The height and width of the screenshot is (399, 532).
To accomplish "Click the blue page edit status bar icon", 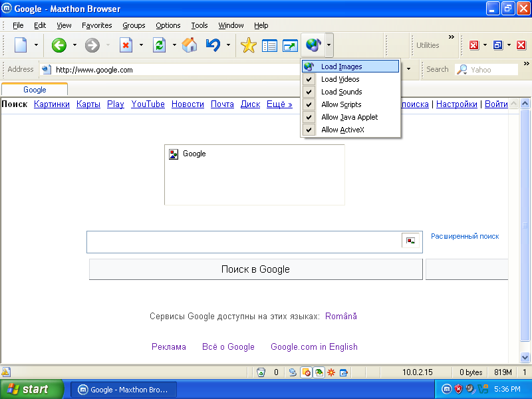I will pyautogui.click(x=343, y=372).
